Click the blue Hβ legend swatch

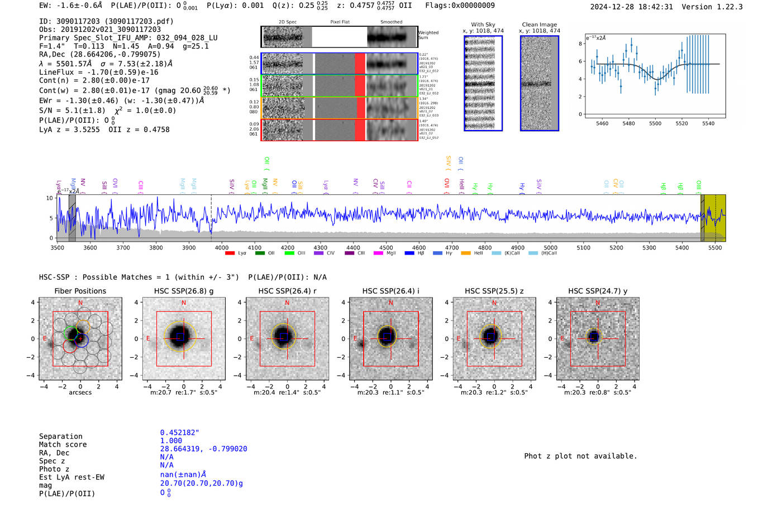[409, 253]
